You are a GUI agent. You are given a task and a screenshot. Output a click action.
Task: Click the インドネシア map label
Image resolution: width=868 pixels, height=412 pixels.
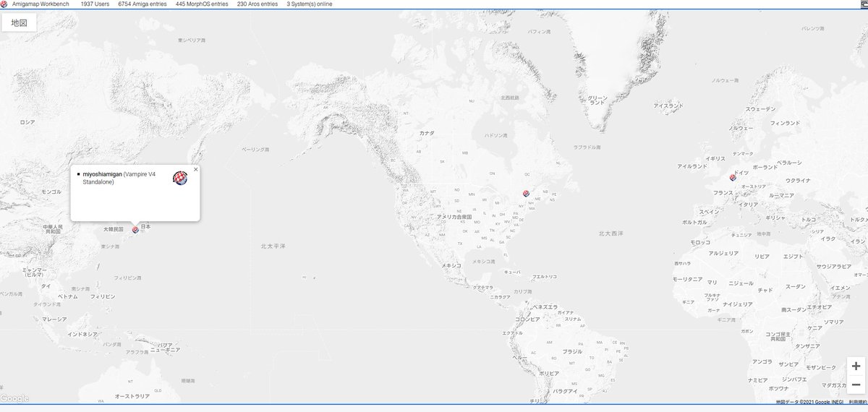(82, 335)
